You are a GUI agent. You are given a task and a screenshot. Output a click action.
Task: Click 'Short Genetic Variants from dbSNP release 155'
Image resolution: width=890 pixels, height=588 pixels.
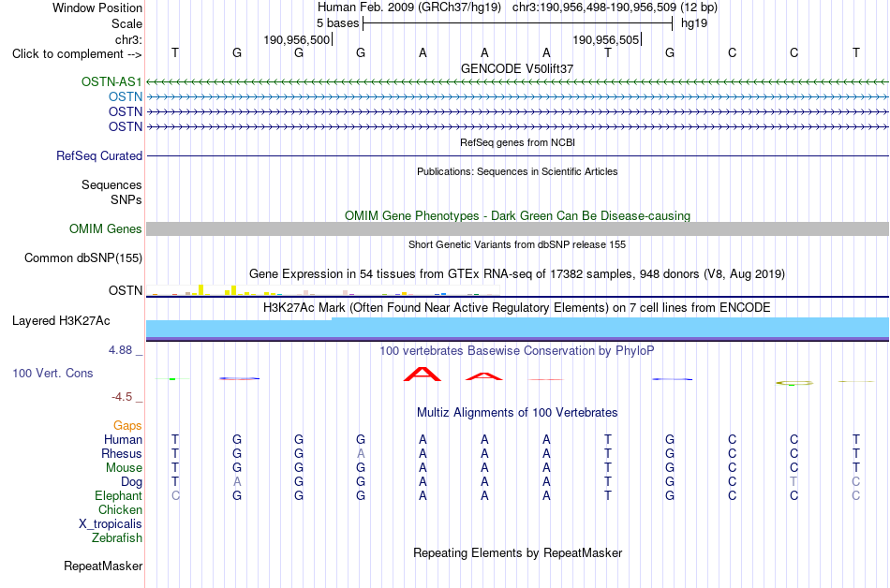click(517, 244)
